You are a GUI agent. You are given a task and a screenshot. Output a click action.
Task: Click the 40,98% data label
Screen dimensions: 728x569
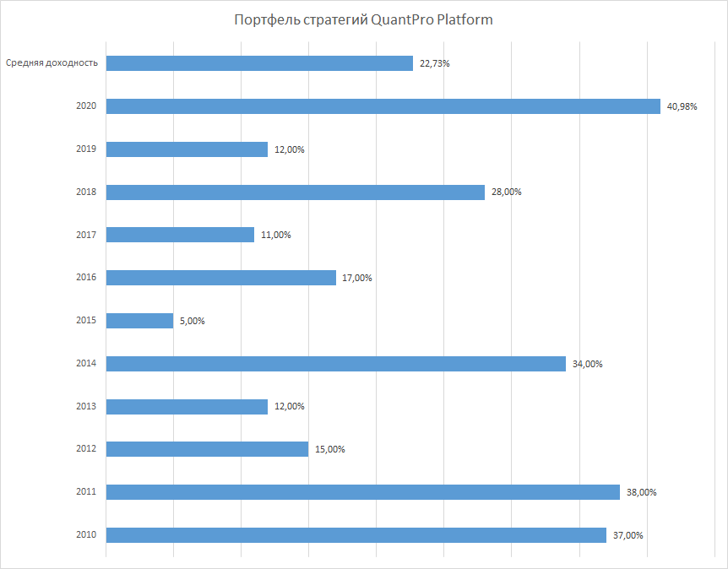point(682,106)
